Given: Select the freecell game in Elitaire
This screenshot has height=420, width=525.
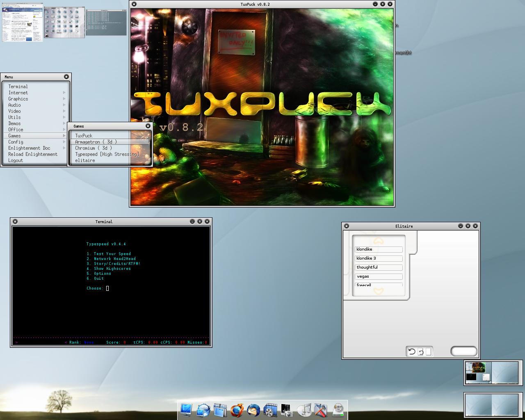Looking at the screenshot, I should click(379, 285).
